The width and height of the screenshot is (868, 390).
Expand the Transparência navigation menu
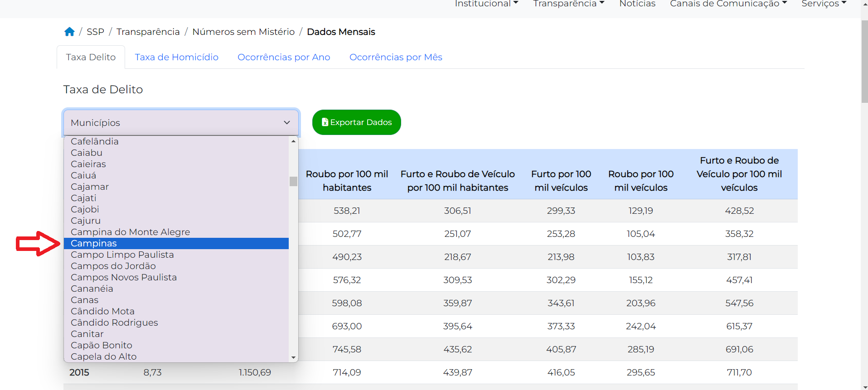(568, 4)
